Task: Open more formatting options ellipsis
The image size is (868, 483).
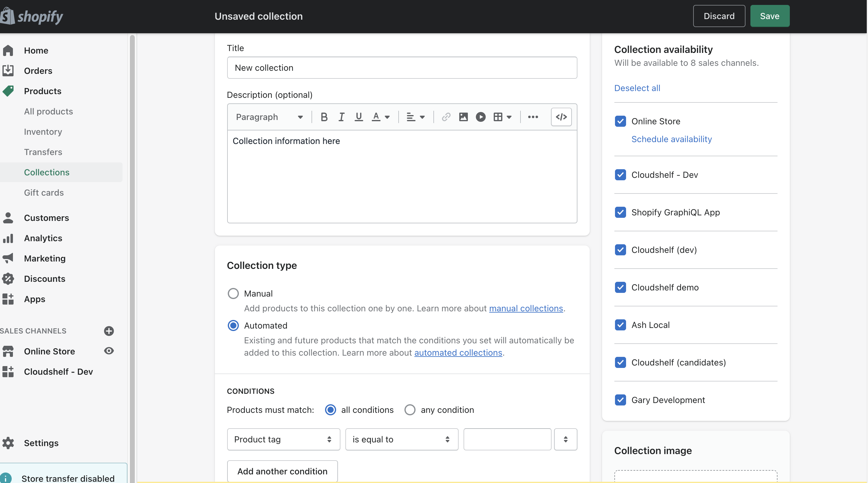Action: (533, 117)
